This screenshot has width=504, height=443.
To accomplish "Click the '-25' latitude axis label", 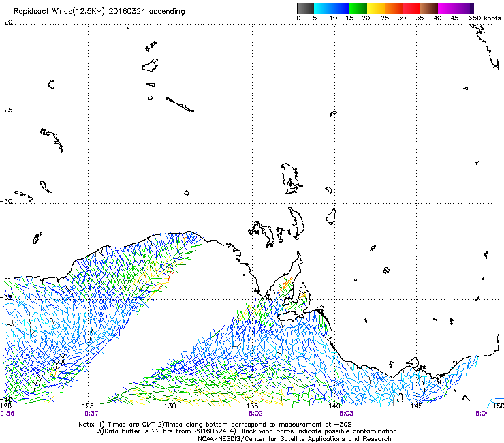I will point(6,110).
